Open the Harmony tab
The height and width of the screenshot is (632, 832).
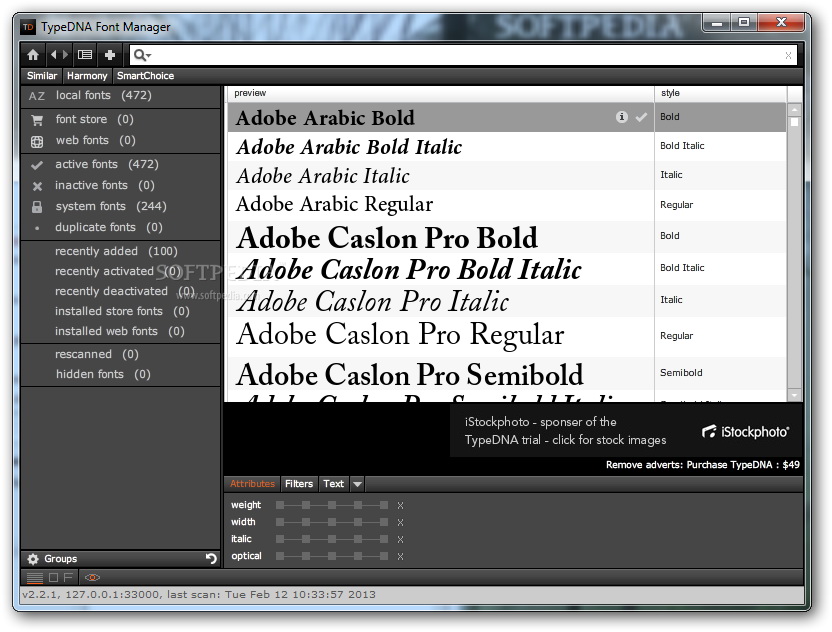click(87, 76)
